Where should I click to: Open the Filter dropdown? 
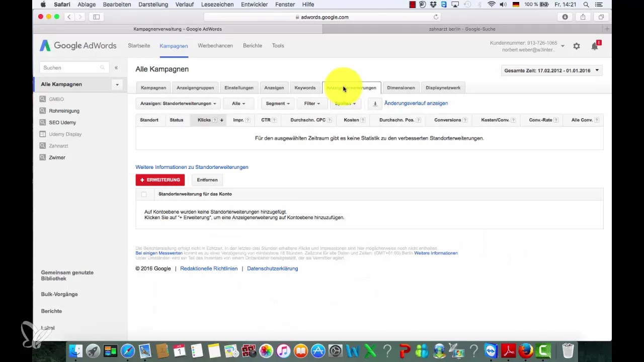pyautogui.click(x=312, y=104)
